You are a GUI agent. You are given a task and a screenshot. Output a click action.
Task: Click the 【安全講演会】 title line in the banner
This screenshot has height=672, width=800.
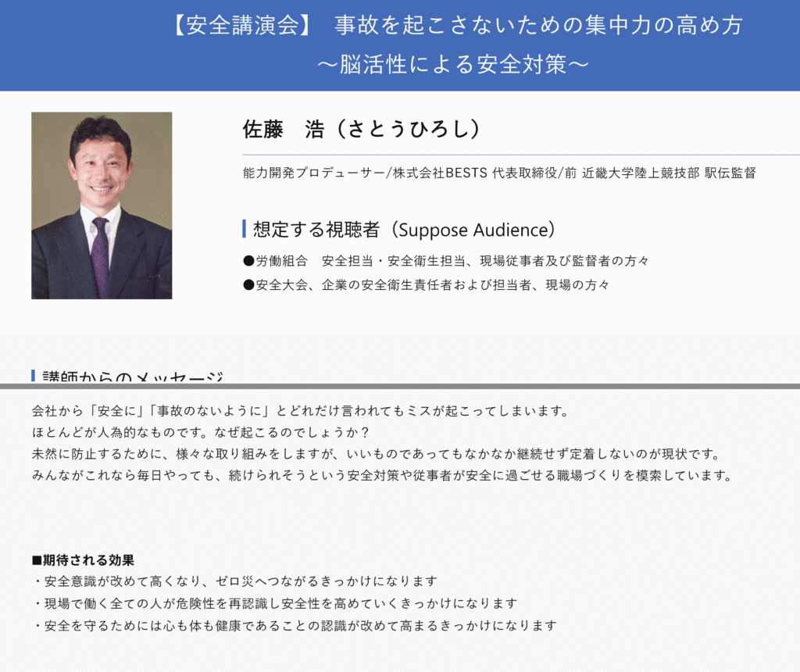point(457,25)
